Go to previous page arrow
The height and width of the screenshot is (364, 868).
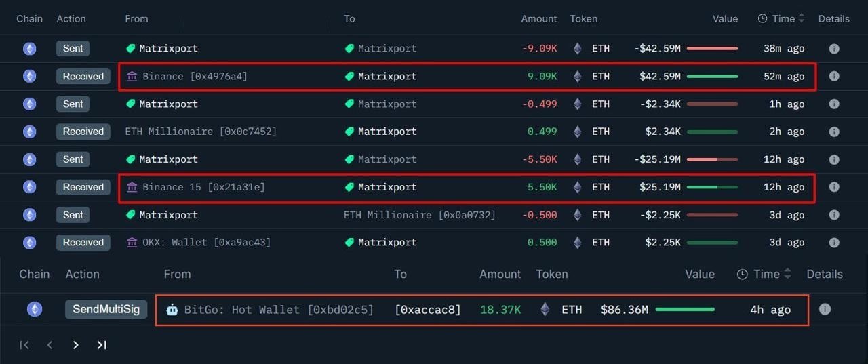click(x=50, y=345)
